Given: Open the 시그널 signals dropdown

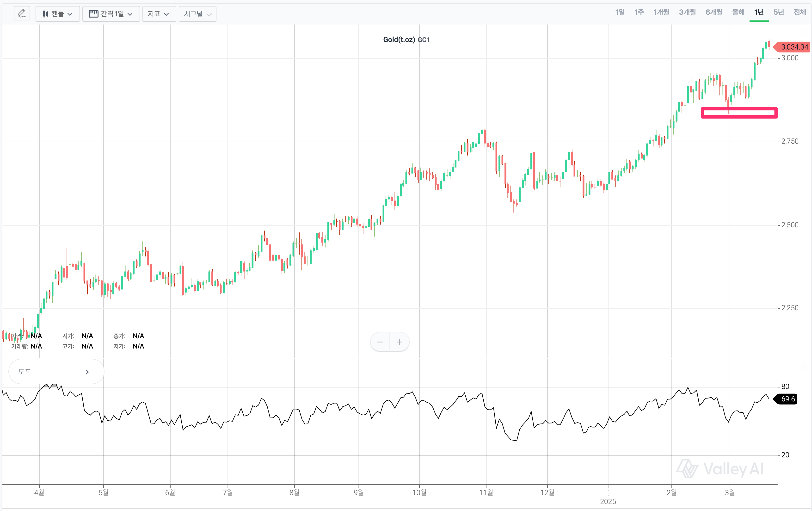Looking at the screenshot, I should [x=197, y=14].
